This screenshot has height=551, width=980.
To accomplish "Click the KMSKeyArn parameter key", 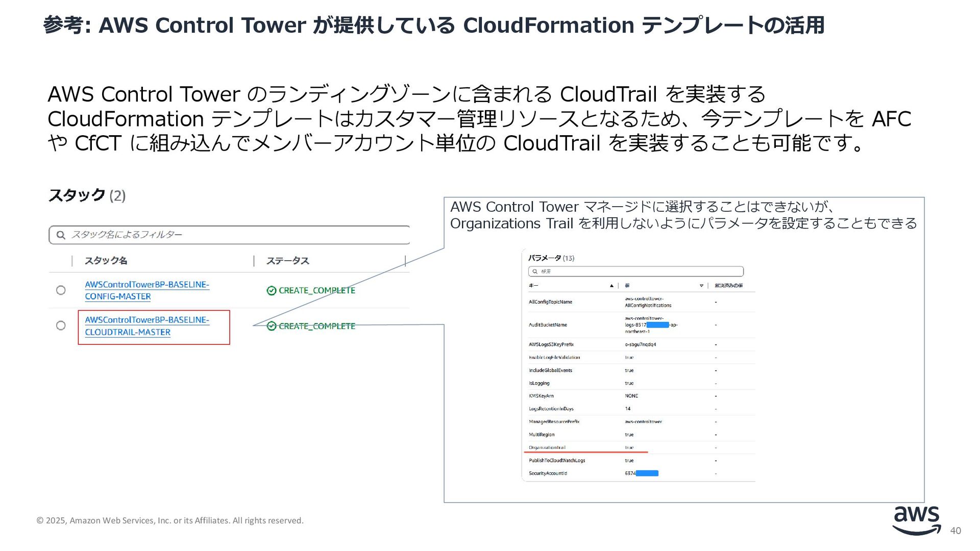I will pos(541,396).
